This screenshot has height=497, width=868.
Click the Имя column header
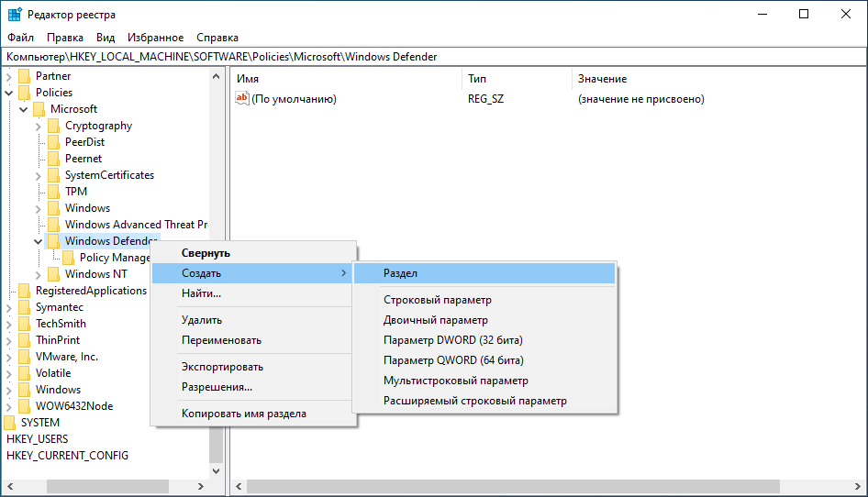pos(347,79)
